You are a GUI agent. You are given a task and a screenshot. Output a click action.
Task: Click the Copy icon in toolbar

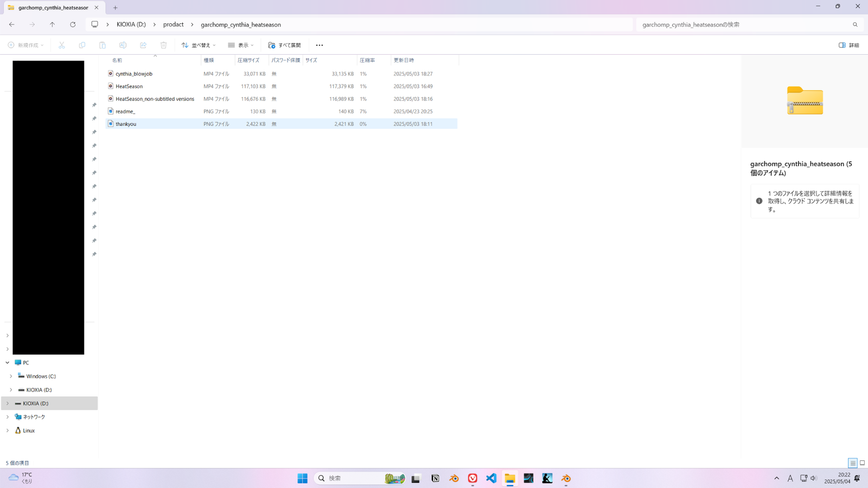click(82, 45)
